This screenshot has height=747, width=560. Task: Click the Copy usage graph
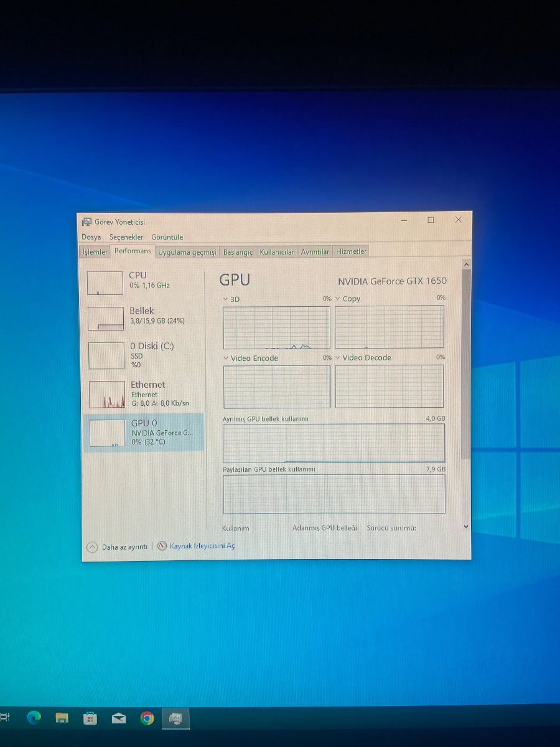click(x=390, y=327)
